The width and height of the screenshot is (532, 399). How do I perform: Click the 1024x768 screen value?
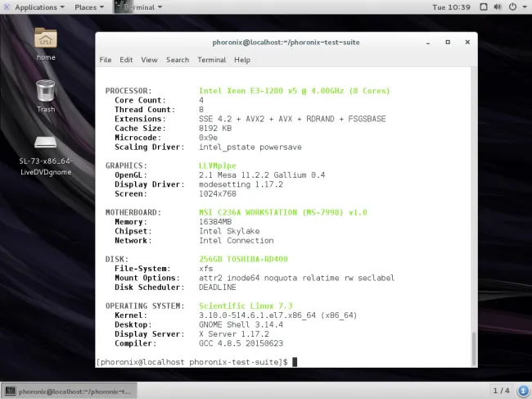(x=218, y=193)
